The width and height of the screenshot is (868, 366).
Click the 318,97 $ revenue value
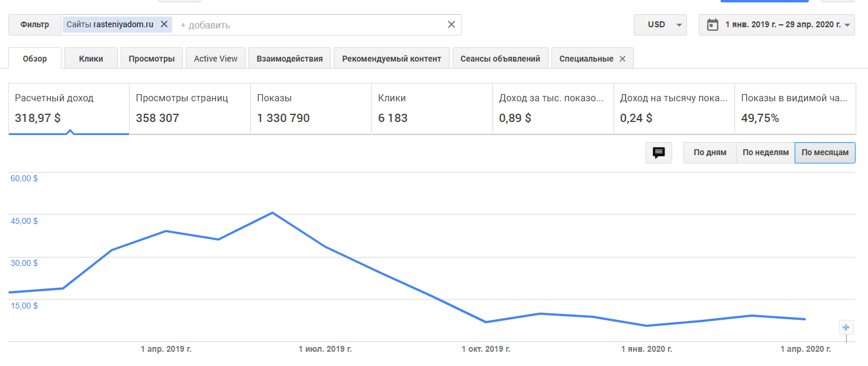click(38, 118)
